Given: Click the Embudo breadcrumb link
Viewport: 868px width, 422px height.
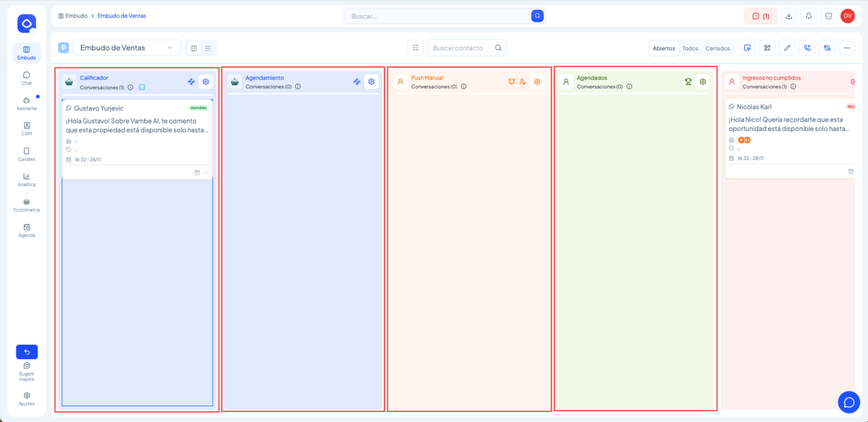Looking at the screenshot, I should coord(76,16).
